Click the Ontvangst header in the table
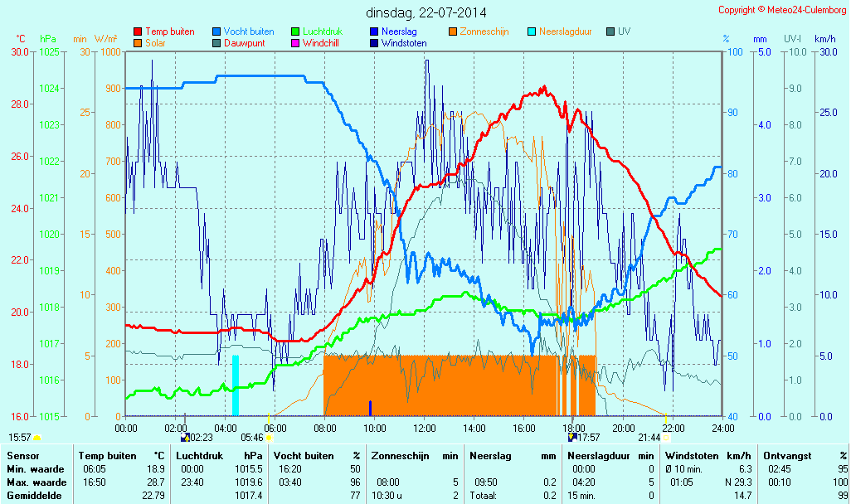 (787, 455)
